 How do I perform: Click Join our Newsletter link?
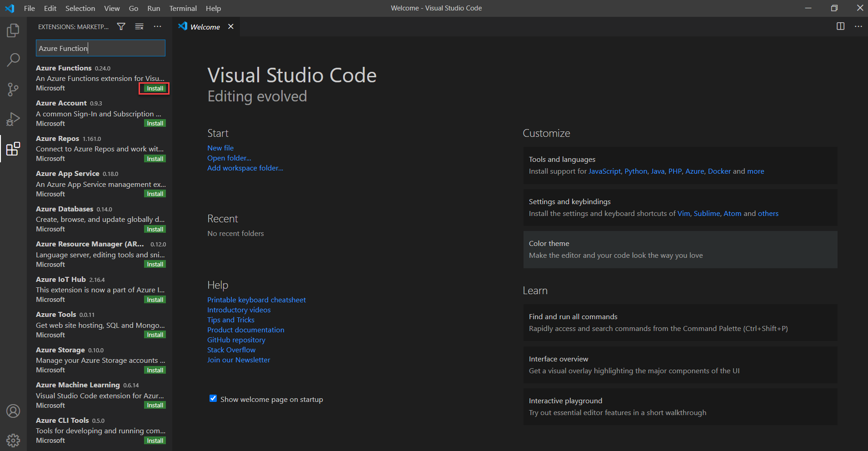[239, 360]
